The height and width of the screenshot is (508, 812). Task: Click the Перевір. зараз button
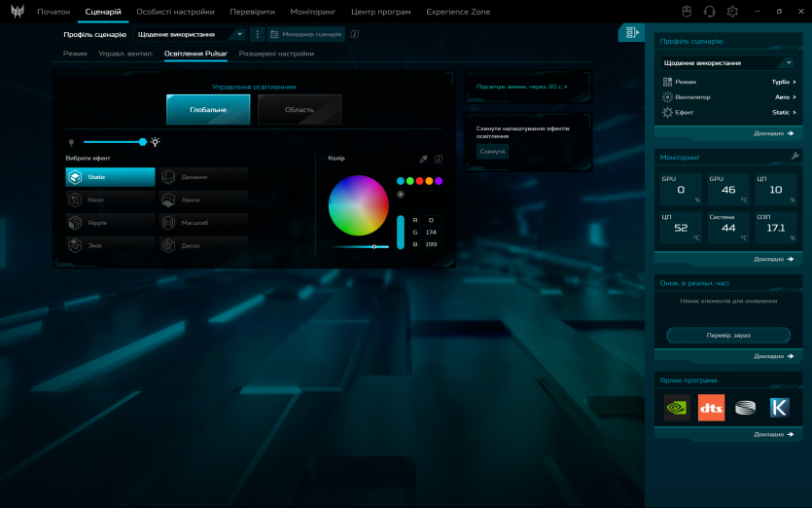728,335
